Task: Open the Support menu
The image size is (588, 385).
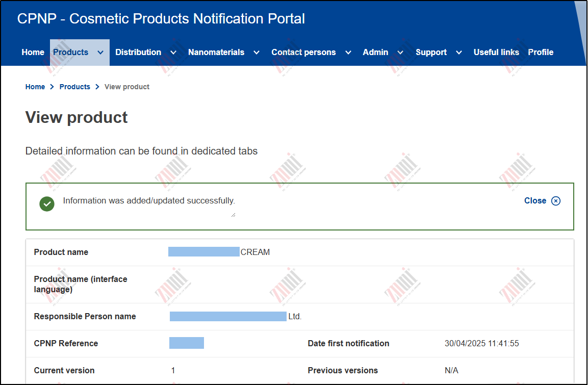Action: click(x=431, y=52)
